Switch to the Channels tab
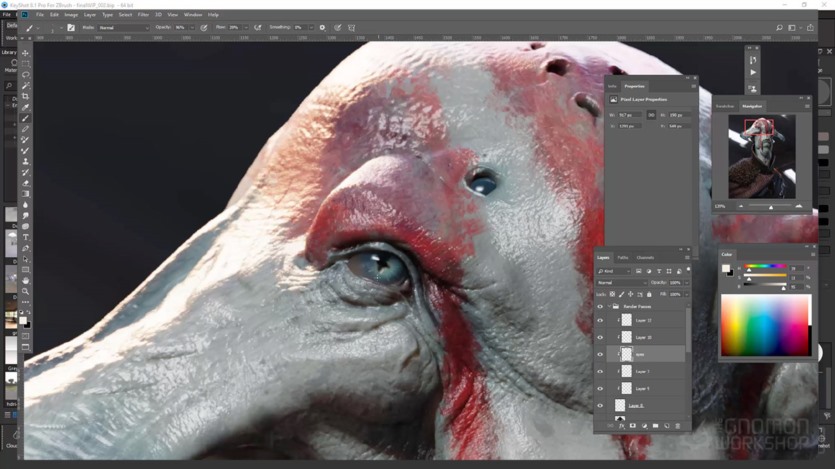This screenshot has height=469, width=835. [x=645, y=258]
